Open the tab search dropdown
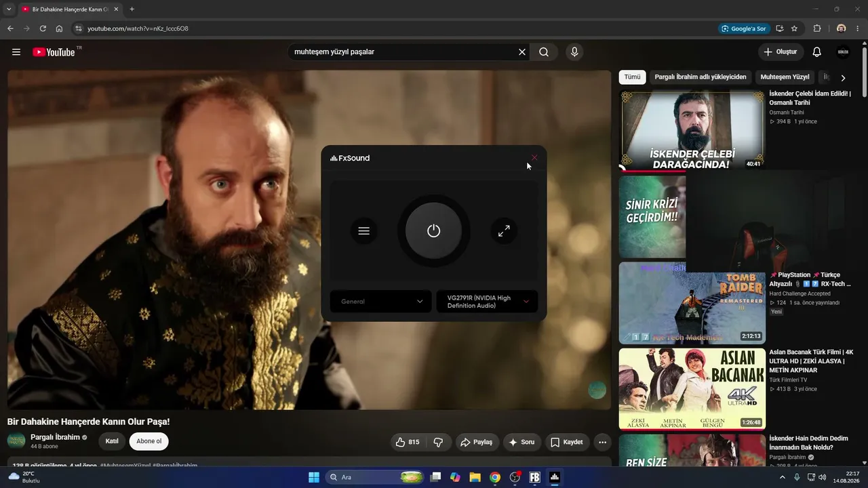Screen dimensions: 868x488 tap(9, 9)
